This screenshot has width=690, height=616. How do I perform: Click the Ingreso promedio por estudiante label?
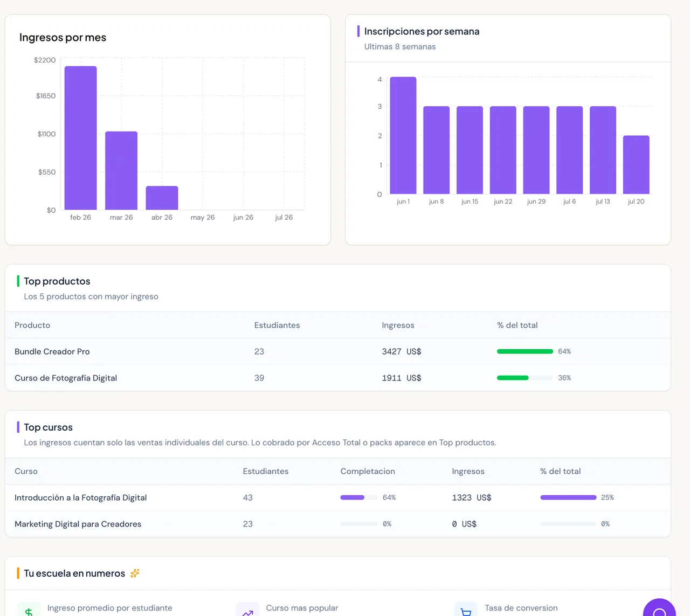pos(110,608)
